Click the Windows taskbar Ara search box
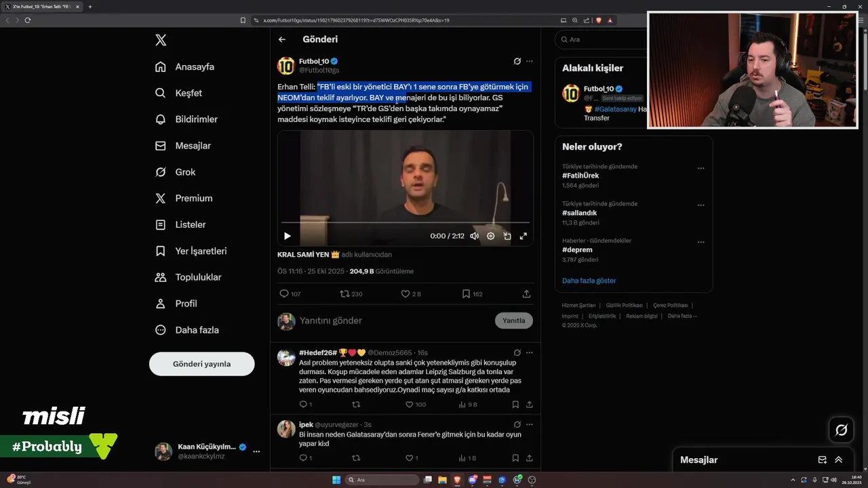Viewport: 868px width, 488px height. 382,480
